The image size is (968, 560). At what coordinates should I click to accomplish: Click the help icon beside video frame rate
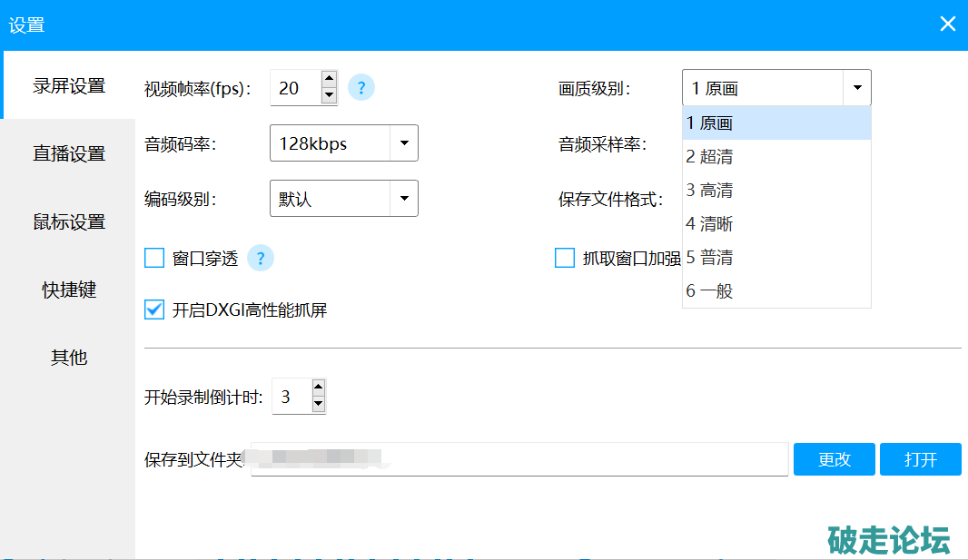361,88
